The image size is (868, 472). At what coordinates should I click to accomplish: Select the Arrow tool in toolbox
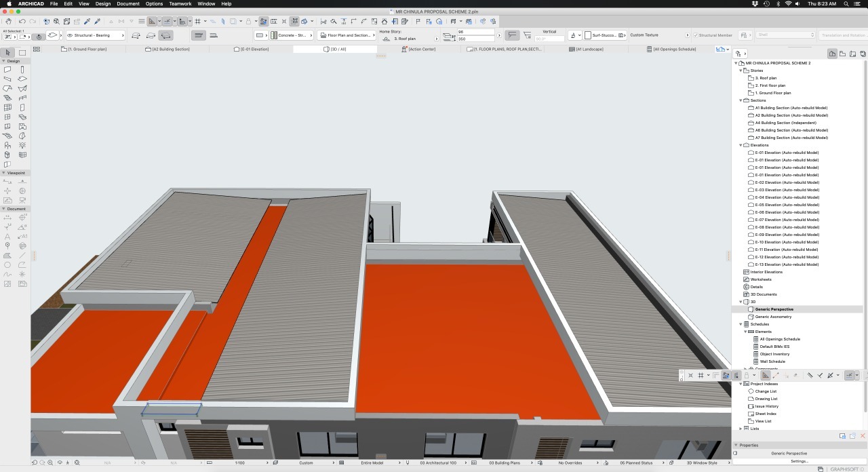pos(7,52)
